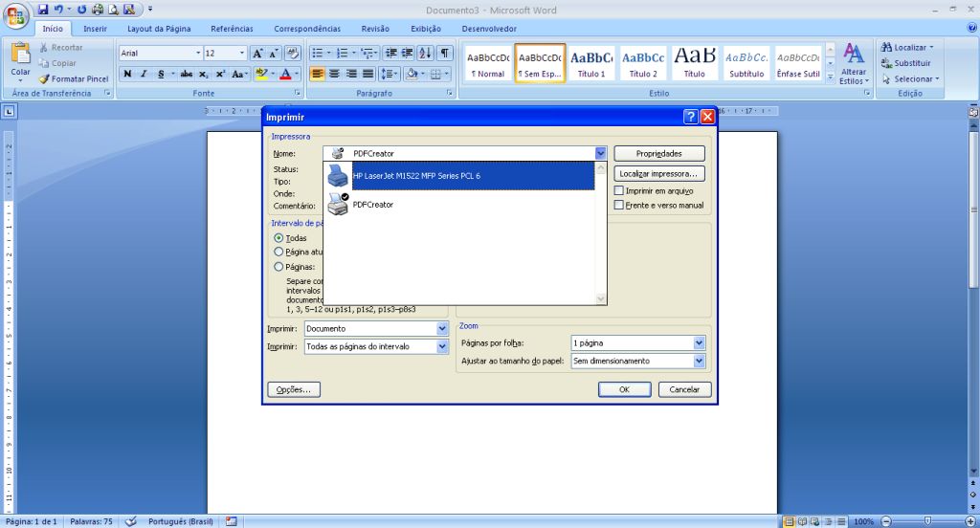Select the Página atual radio button
980x528 pixels.
pyautogui.click(x=278, y=252)
